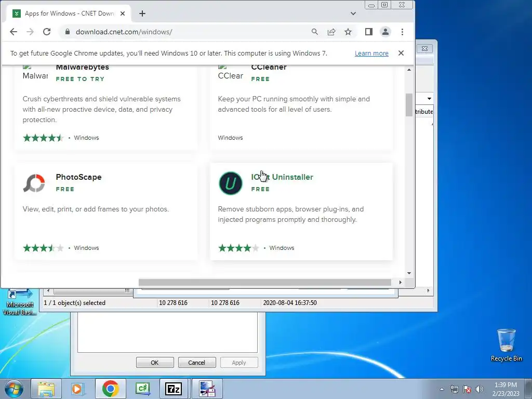The height and width of the screenshot is (399, 532).
Task: Click the page's vertical scrollbar thumb
Action: click(409, 105)
